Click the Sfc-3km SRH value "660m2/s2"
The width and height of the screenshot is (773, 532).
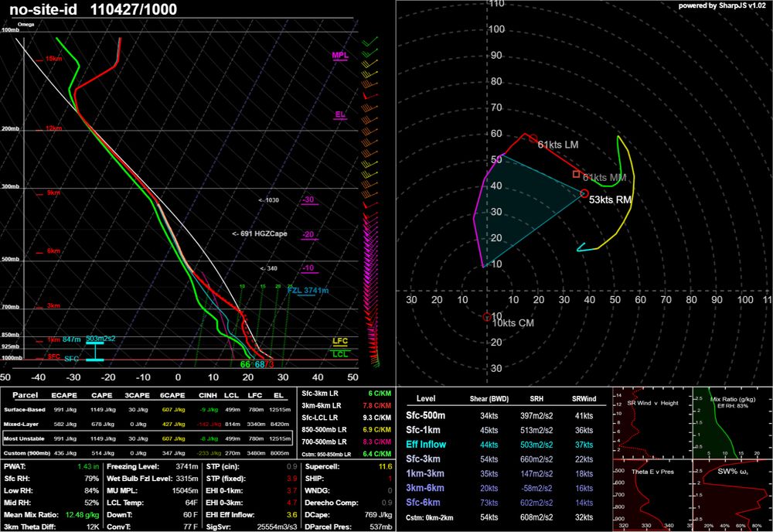click(536, 459)
